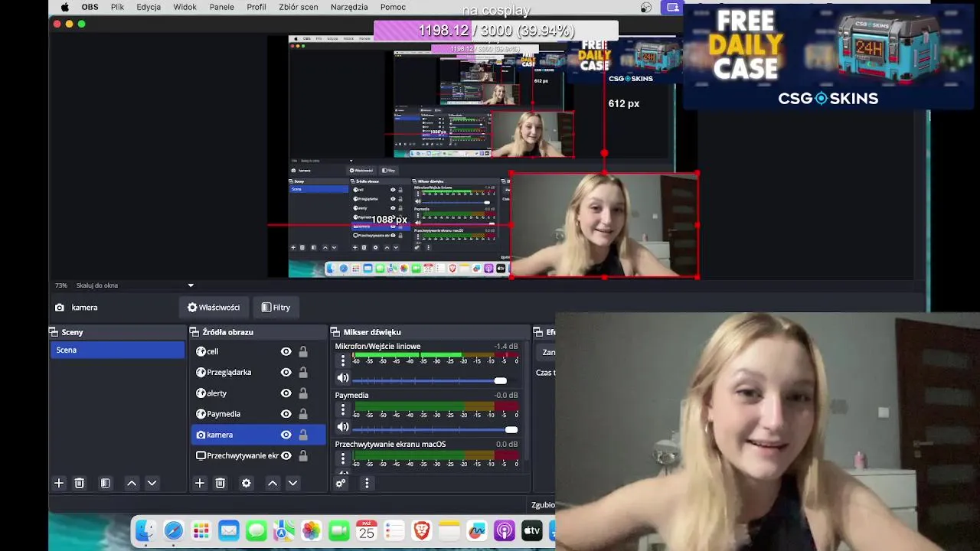The image size is (980, 551).
Task: Toggle the kamera source lock
Action: tap(303, 435)
